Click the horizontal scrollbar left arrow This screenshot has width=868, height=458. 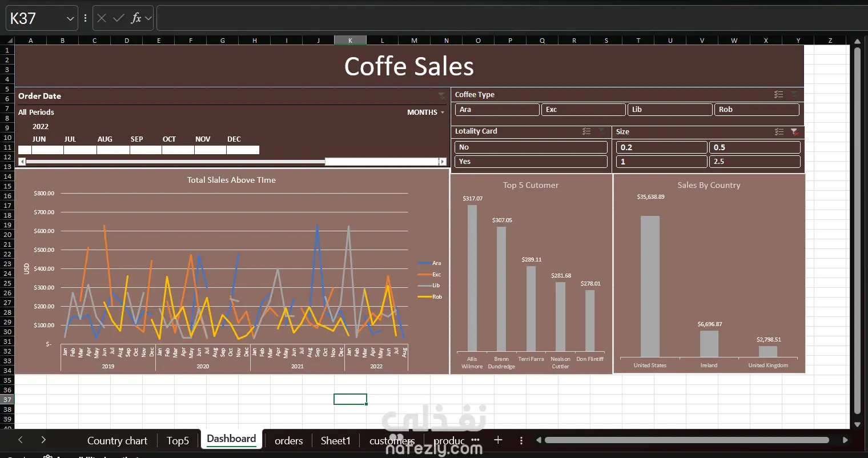click(539, 440)
